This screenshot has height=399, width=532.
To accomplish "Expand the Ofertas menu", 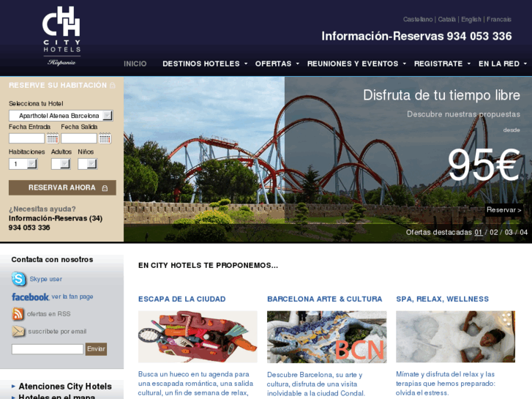I will [277, 64].
